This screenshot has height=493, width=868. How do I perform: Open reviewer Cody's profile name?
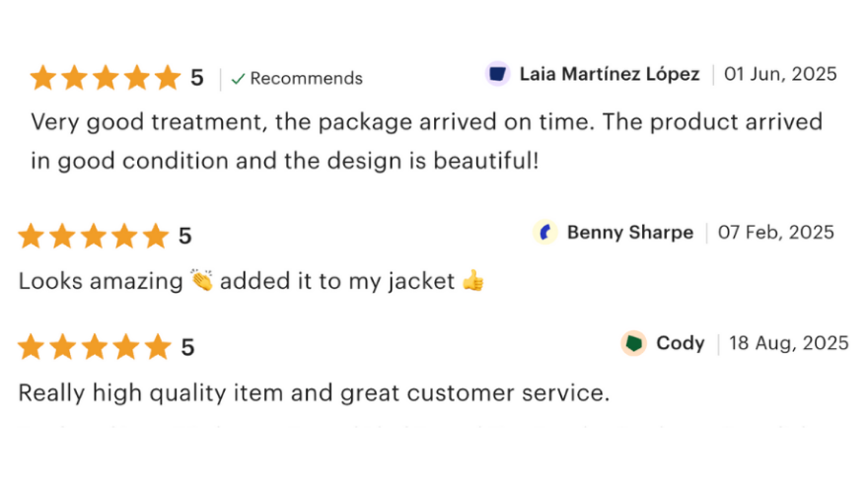680,343
